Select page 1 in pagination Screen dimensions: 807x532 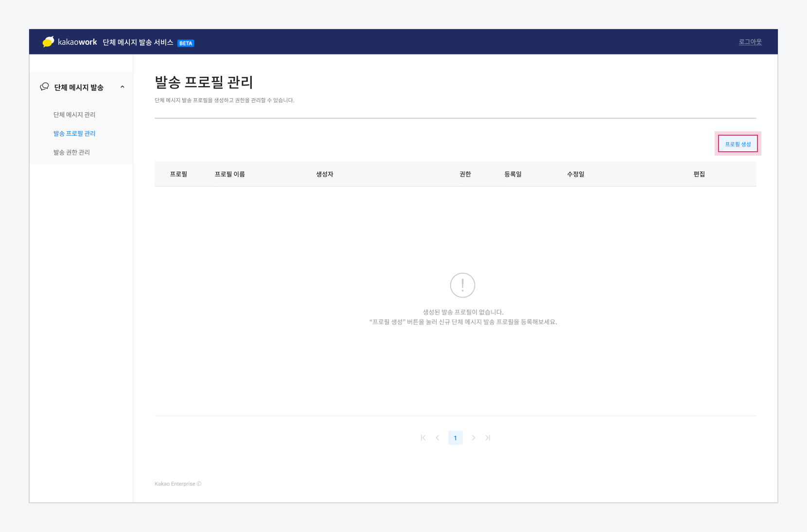[456, 438]
